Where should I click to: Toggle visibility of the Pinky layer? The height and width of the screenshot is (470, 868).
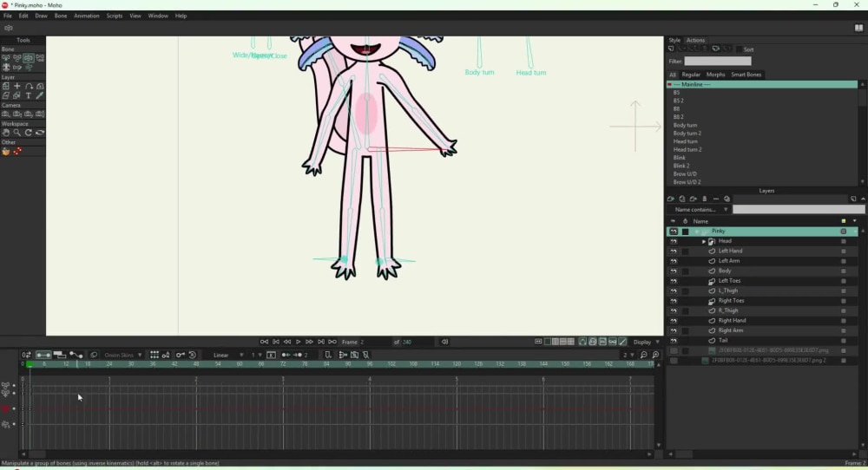point(674,232)
